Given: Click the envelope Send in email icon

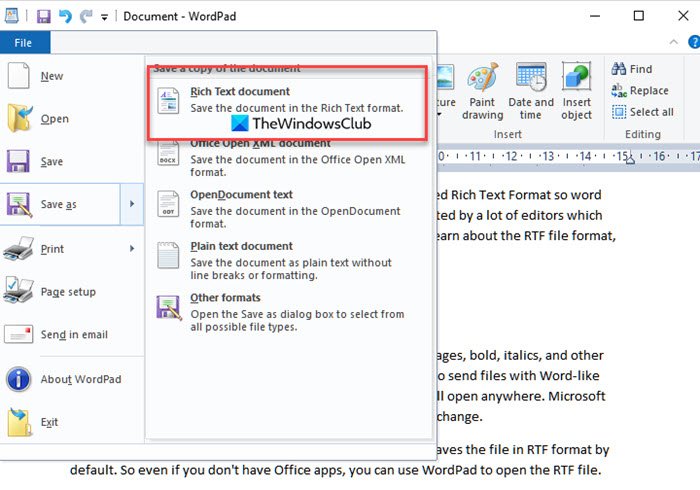Looking at the screenshot, I should pyautogui.click(x=18, y=334).
